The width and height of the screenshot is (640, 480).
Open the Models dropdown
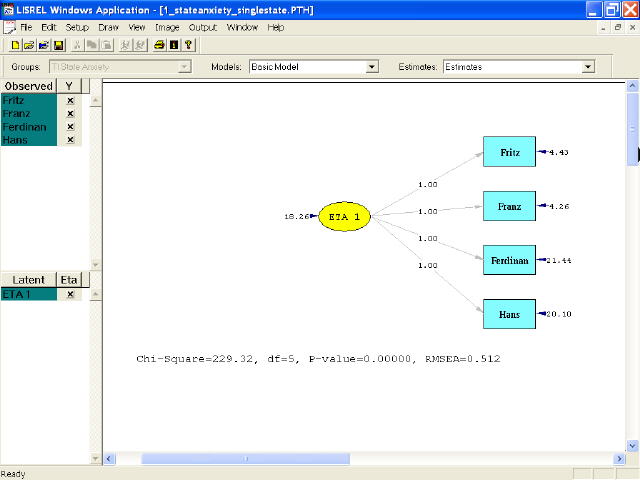[372, 67]
